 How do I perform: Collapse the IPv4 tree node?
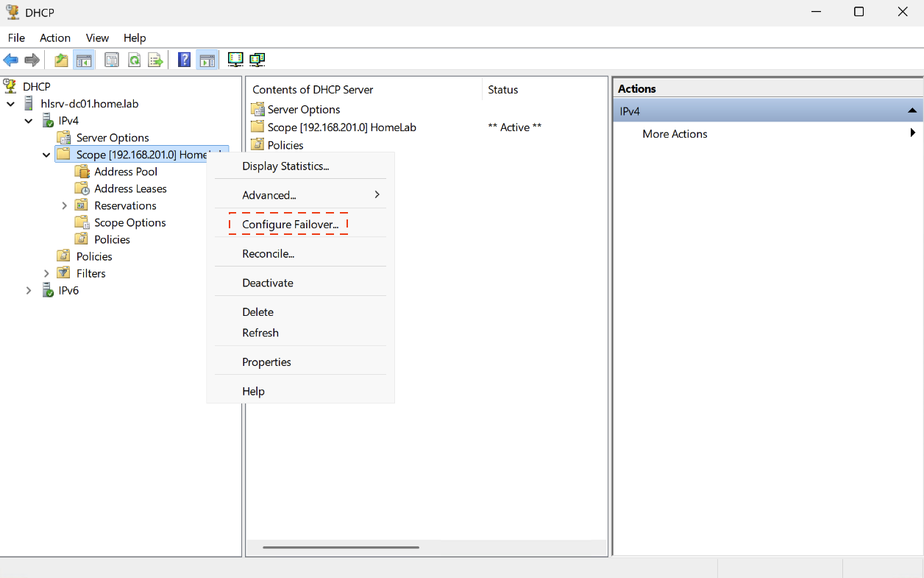(x=29, y=121)
